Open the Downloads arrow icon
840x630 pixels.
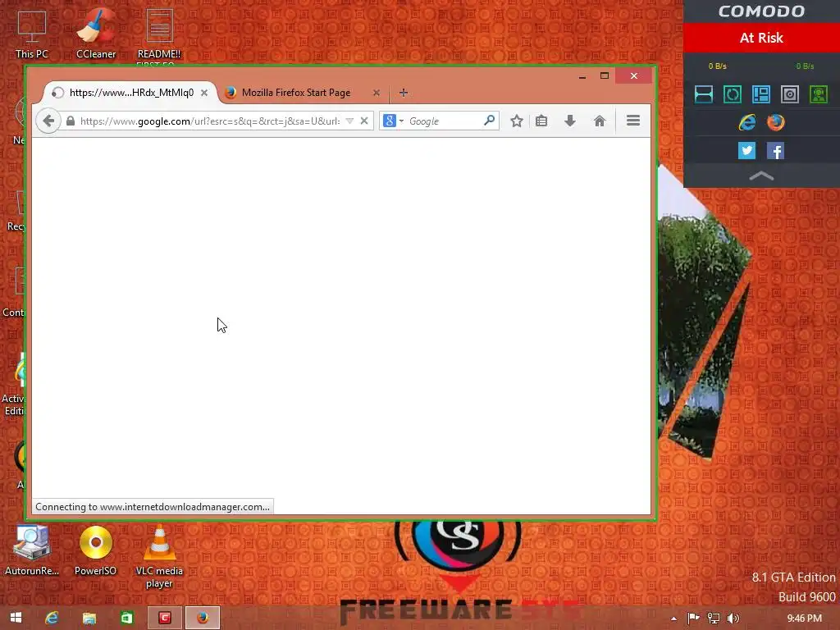point(570,121)
